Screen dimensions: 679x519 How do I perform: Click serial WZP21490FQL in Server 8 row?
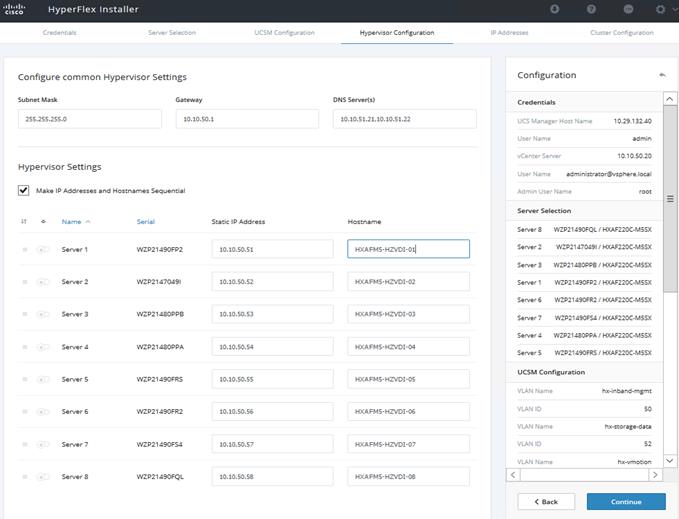click(x=160, y=477)
